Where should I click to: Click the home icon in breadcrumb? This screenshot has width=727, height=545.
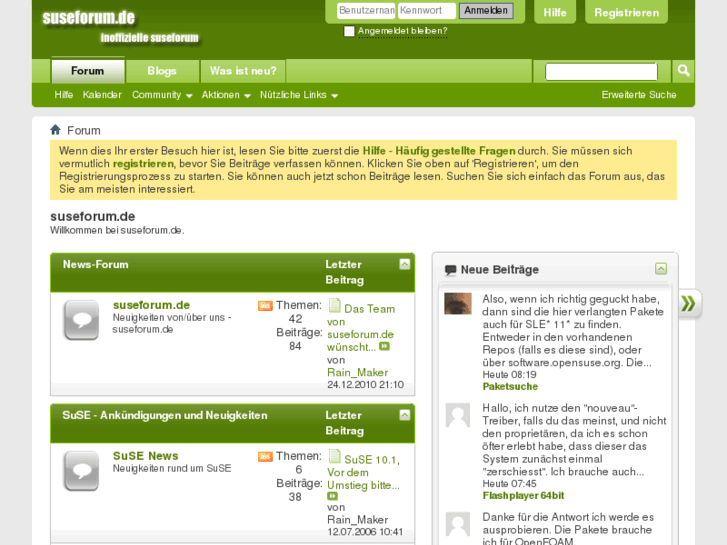[55, 130]
